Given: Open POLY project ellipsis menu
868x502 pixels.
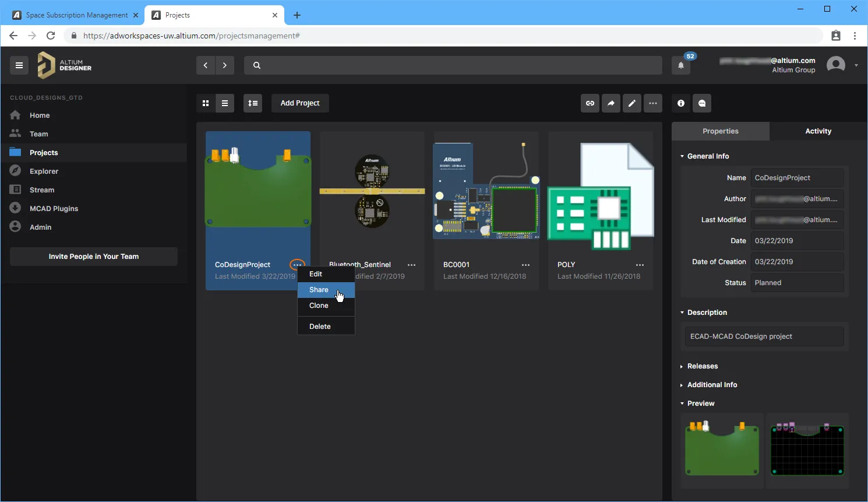Looking at the screenshot, I should (x=640, y=265).
